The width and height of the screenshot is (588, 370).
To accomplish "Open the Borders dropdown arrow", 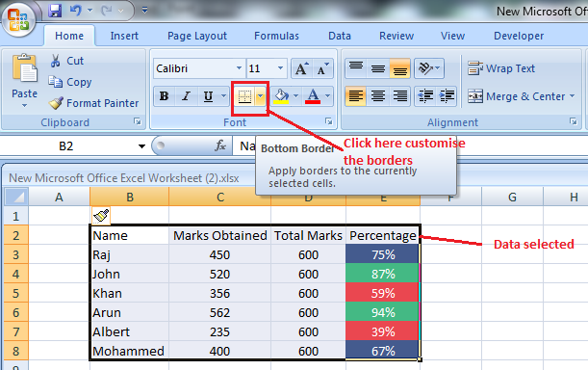I will point(260,96).
